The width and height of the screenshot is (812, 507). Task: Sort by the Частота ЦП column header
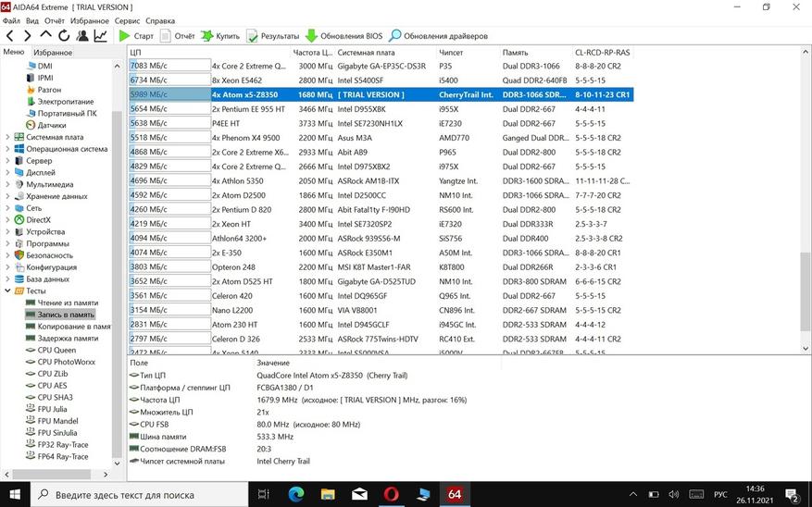point(312,52)
